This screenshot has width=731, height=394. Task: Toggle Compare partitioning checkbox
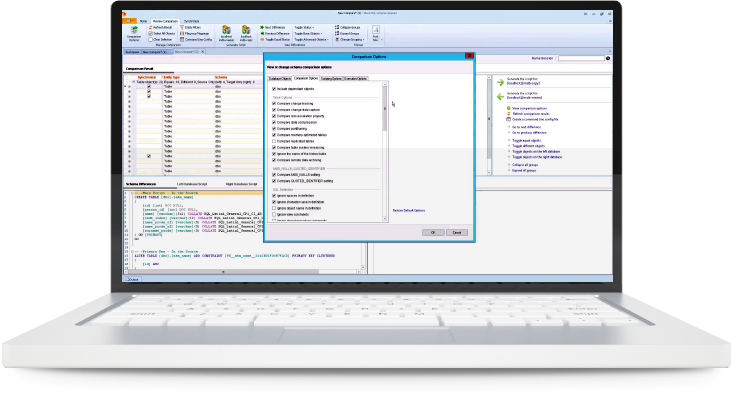coord(274,128)
